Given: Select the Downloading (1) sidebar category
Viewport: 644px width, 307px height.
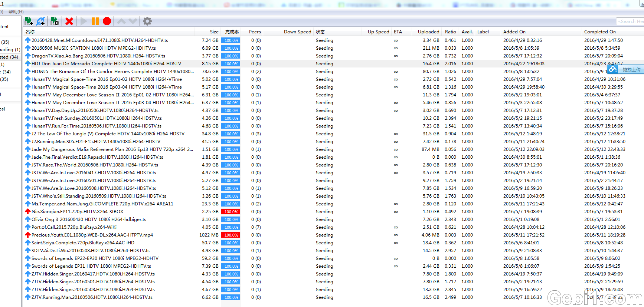Looking at the screenshot, I should [x=10, y=49].
